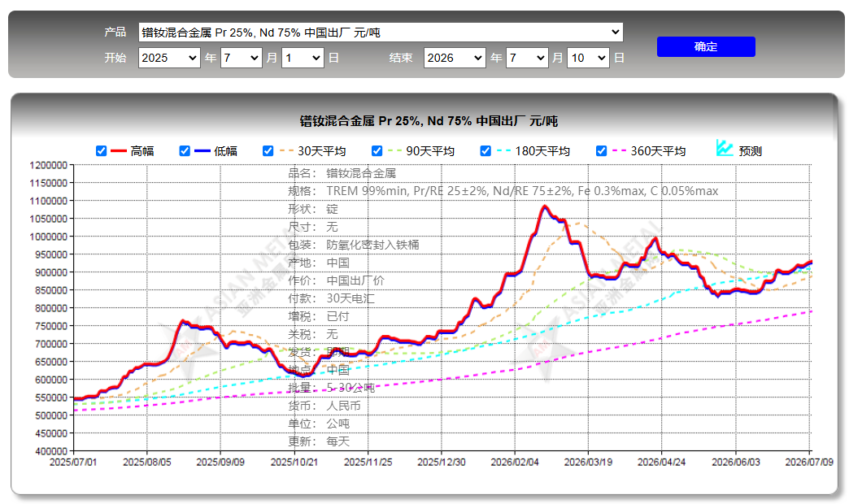Click the blue 确定 confirm button
The image size is (849, 504).
click(x=706, y=46)
